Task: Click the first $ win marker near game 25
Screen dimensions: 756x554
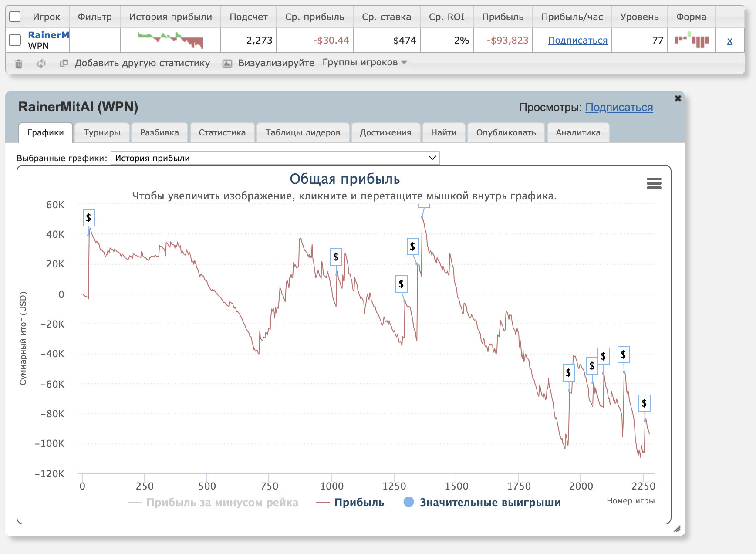Action: [x=88, y=218]
